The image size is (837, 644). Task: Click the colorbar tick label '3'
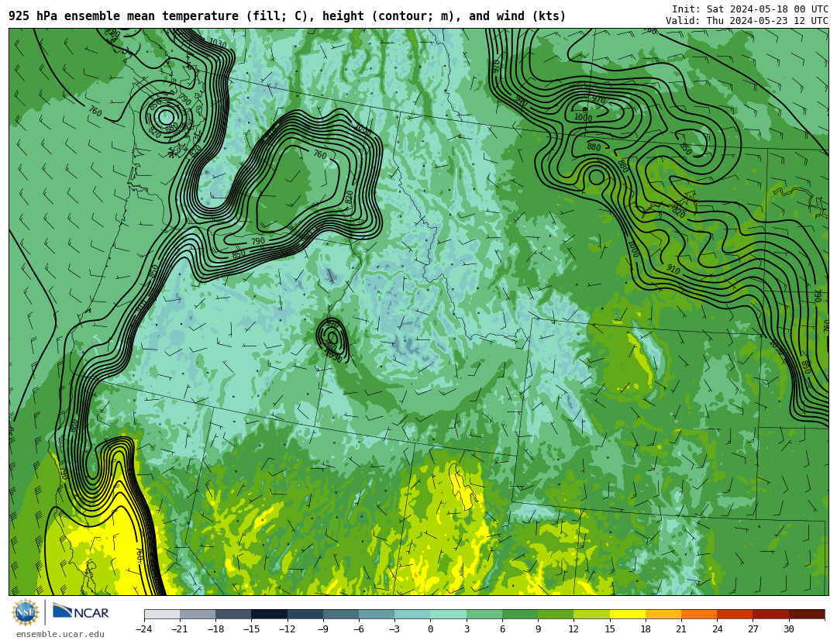click(x=467, y=629)
